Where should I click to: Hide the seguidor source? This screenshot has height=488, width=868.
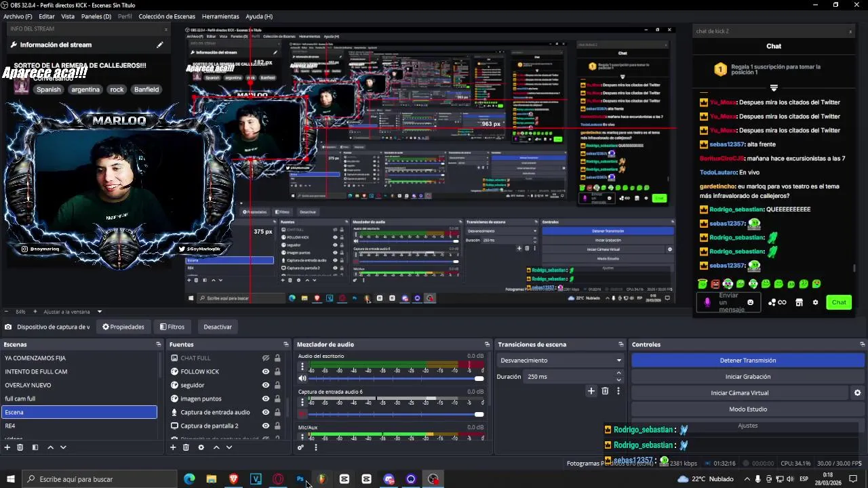coord(266,385)
